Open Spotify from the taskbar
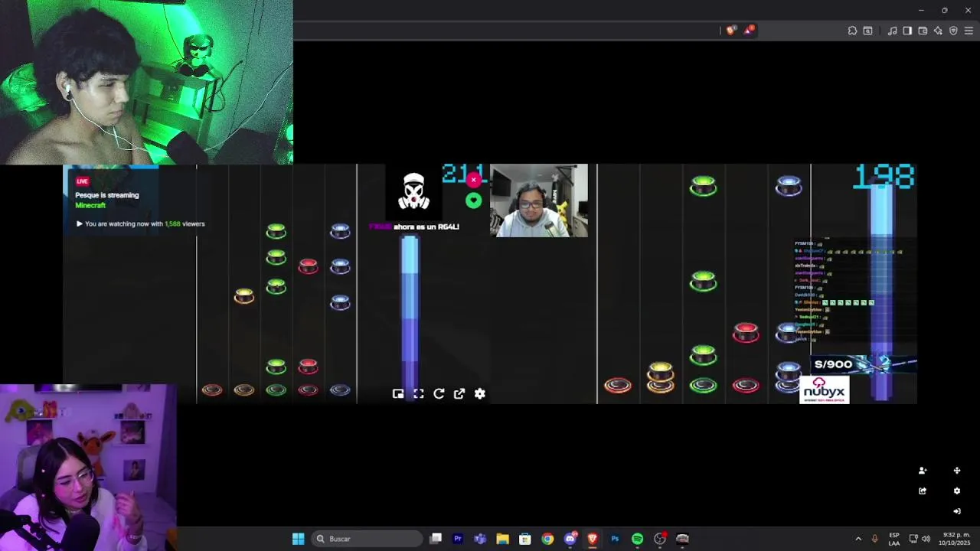 click(x=637, y=539)
